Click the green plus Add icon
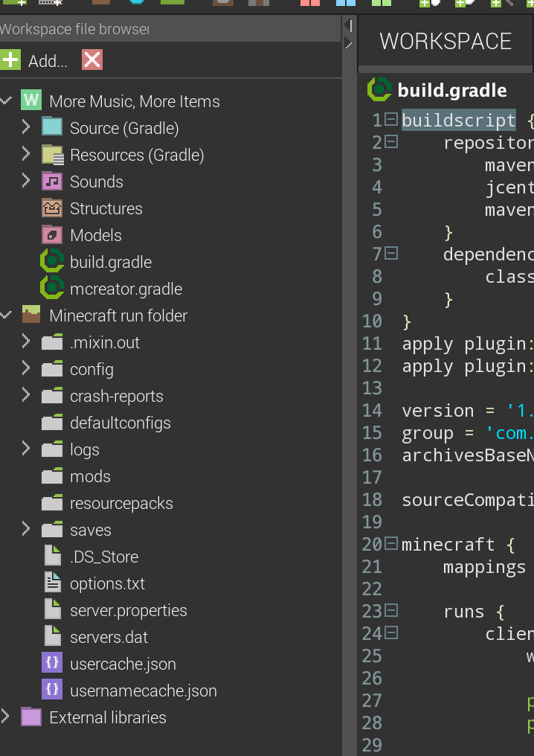 [x=10, y=60]
